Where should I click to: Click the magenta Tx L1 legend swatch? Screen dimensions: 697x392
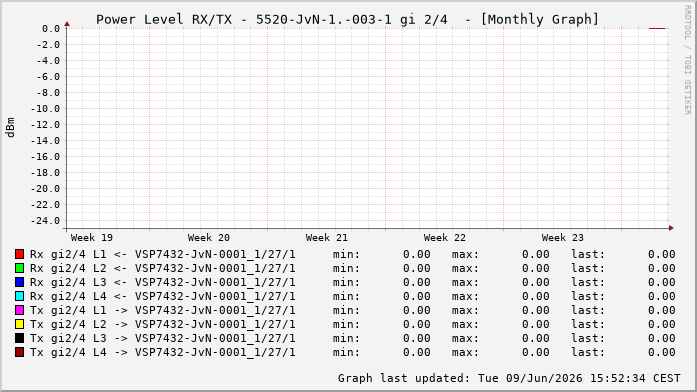click(x=19, y=310)
